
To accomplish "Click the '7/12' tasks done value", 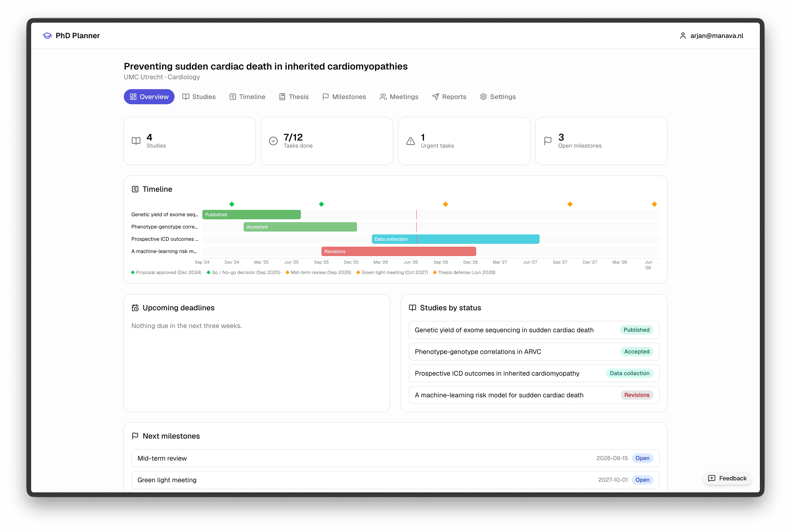I will pyautogui.click(x=293, y=137).
